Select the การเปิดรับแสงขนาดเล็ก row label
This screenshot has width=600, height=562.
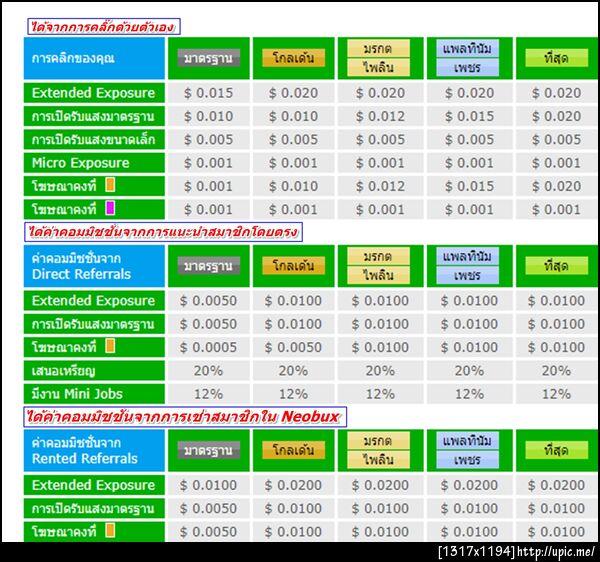(x=94, y=139)
